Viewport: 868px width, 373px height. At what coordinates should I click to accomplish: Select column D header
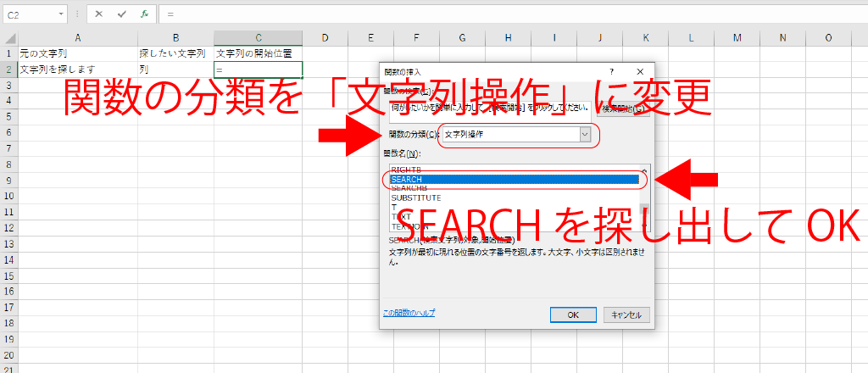click(326, 37)
